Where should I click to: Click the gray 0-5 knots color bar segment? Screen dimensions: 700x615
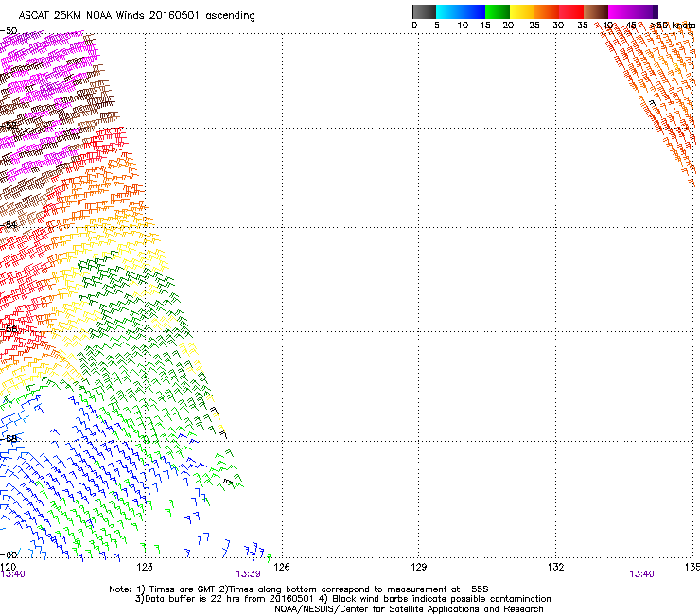(x=424, y=11)
